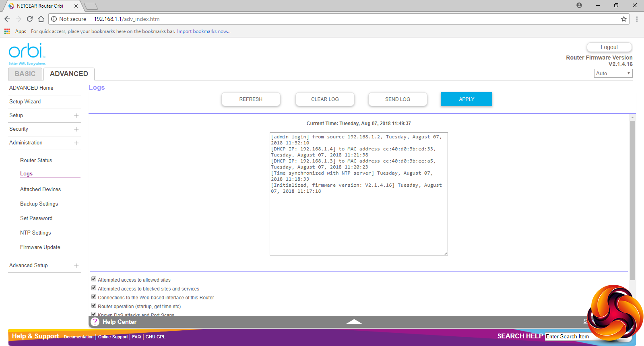Bookmark this page with the star icon
Image resolution: width=644 pixels, height=346 pixels.
coord(624,19)
